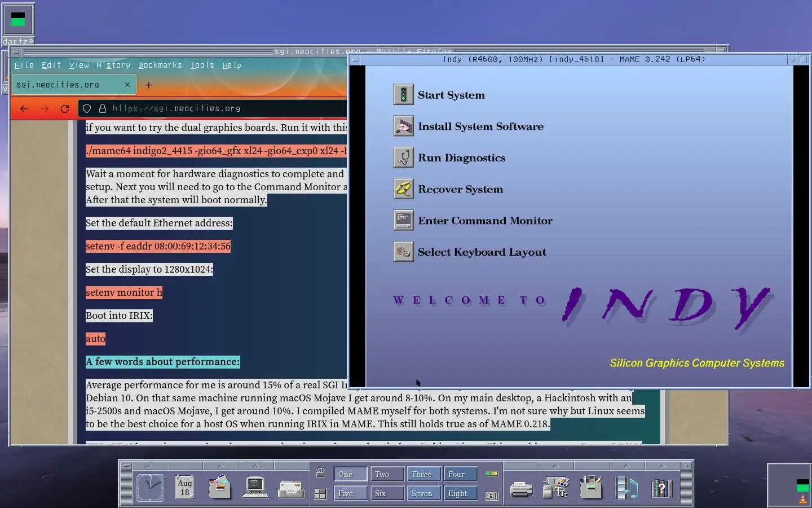Click the Install System Software icon
The width and height of the screenshot is (812, 508).
(x=403, y=126)
